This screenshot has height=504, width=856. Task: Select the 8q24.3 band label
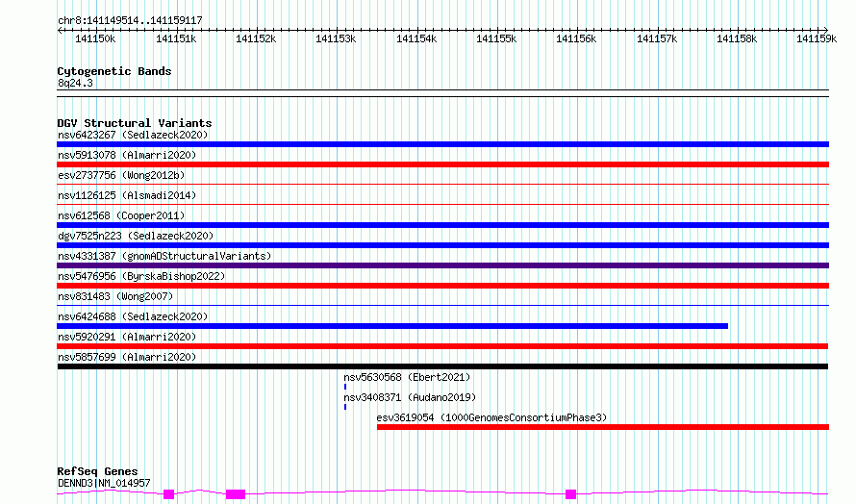pyautogui.click(x=75, y=83)
